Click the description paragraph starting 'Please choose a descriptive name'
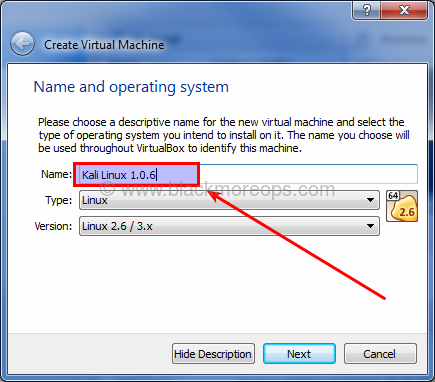435x382 pixels. tap(224, 135)
